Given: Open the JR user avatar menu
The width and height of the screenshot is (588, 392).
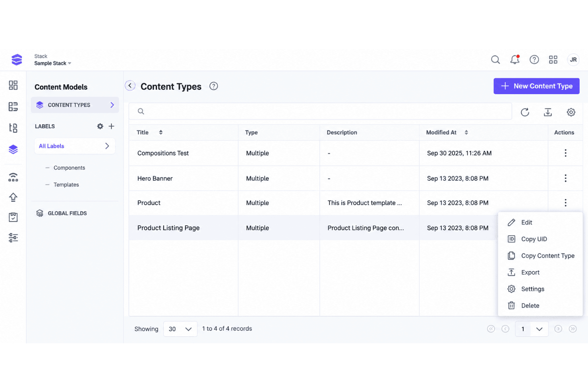Looking at the screenshot, I should tap(573, 60).
